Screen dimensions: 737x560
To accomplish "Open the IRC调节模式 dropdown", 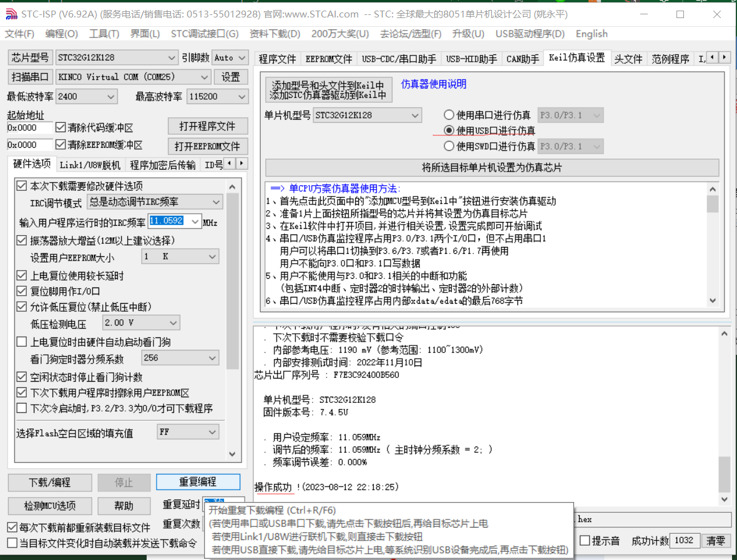I will 155,202.
